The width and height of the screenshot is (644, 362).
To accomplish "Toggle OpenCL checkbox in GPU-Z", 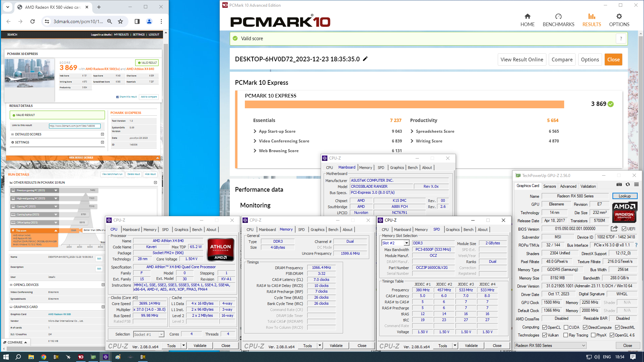I will click(545, 327).
